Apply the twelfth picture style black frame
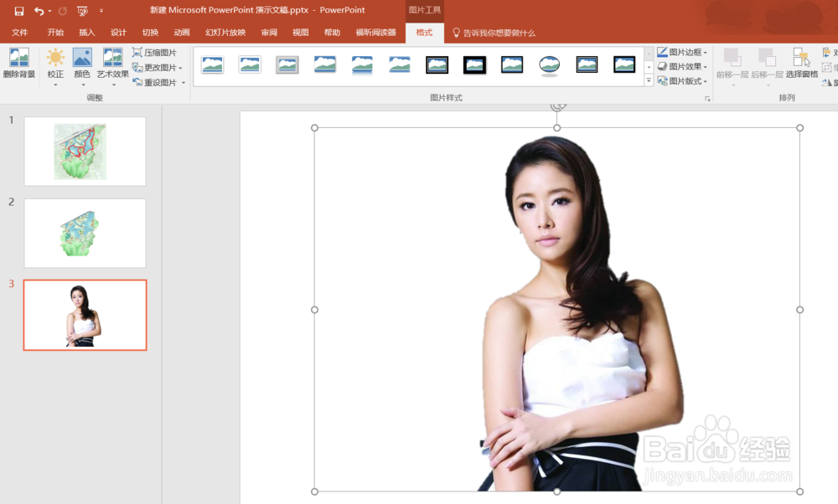 coord(624,65)
